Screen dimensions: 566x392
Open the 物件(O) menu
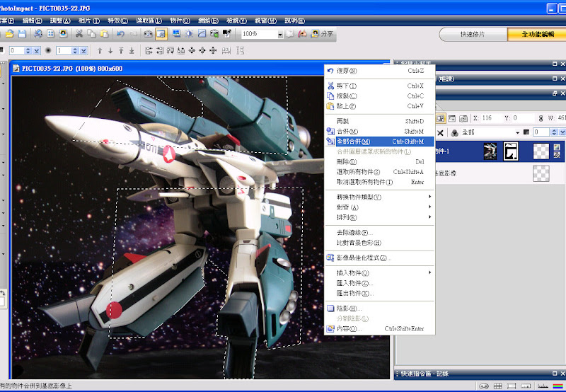click(180, 21)
